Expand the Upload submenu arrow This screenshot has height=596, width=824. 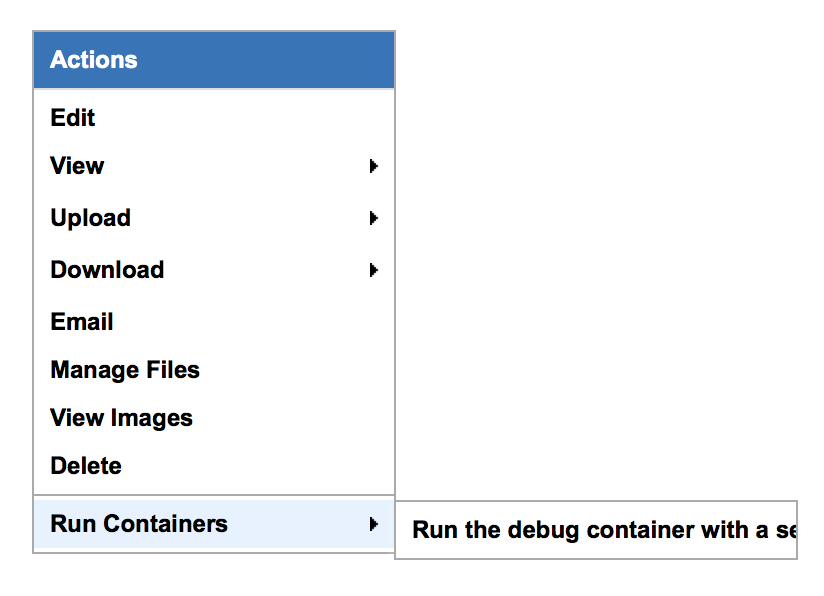pyautogui.click(x=373, y=218)
